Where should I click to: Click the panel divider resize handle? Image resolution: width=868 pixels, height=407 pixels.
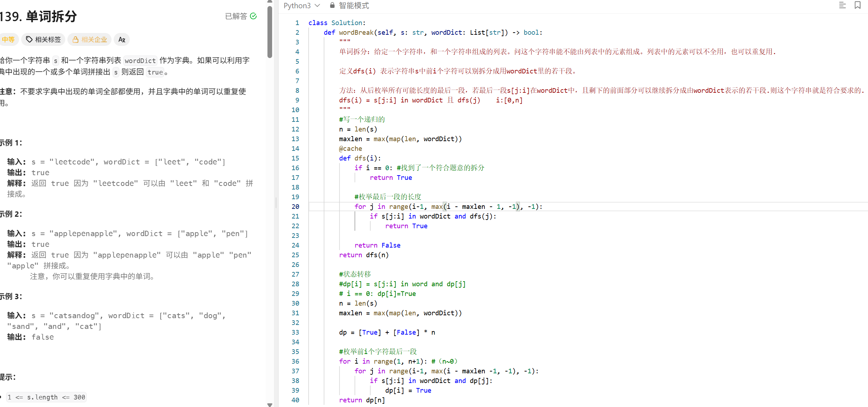pos(276,203)
